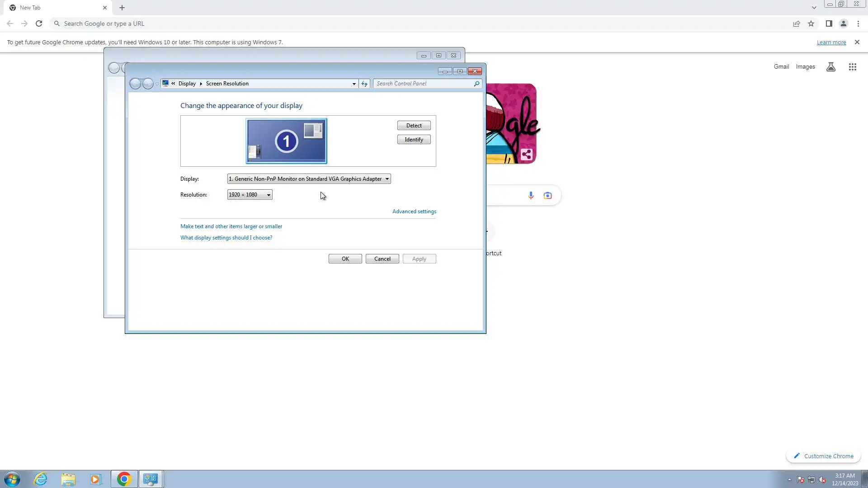Viewport: 868px width, 488px height.
Task: Click the doodle share icon
Action: (526, 155)
